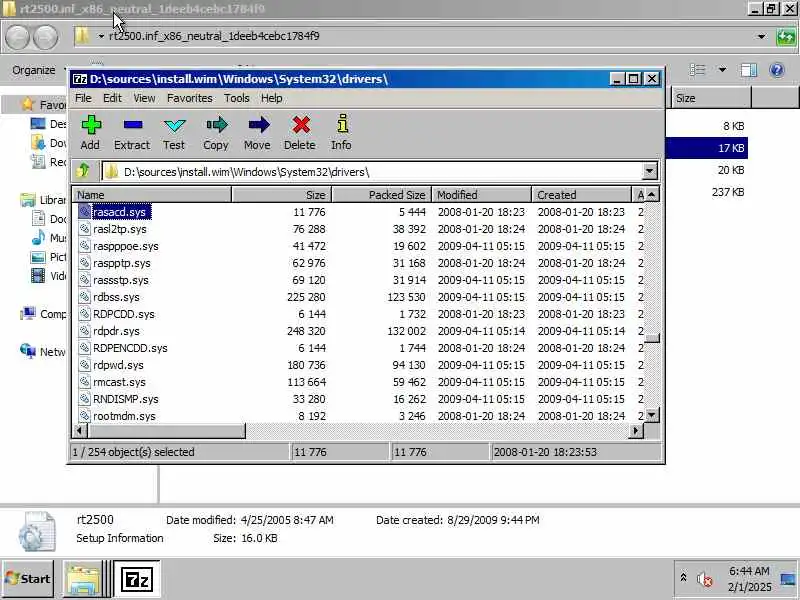The image size is (800, 600).
Task: Sort by Modified column header
Action: 482,194
